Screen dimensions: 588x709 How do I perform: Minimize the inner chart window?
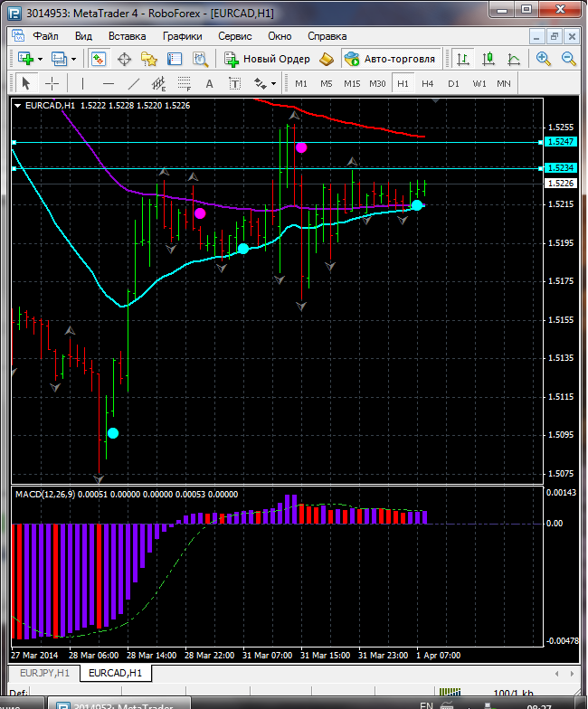point(536,36)
